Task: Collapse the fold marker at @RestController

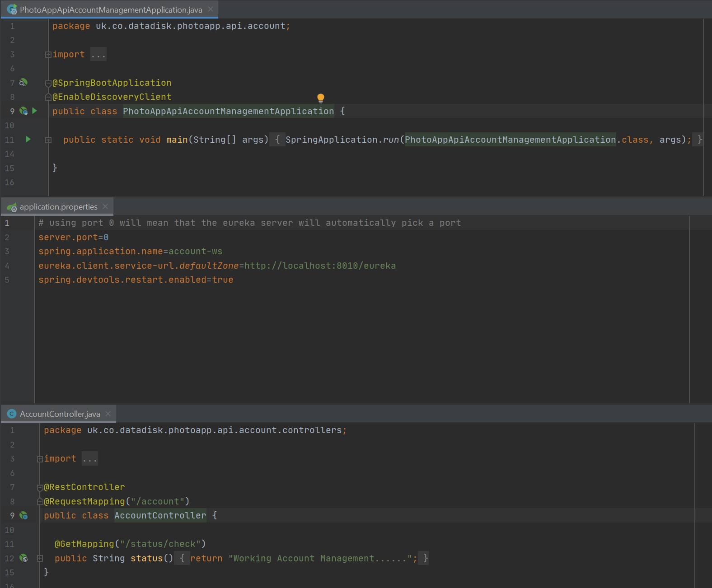Action: tap(40, 487)
